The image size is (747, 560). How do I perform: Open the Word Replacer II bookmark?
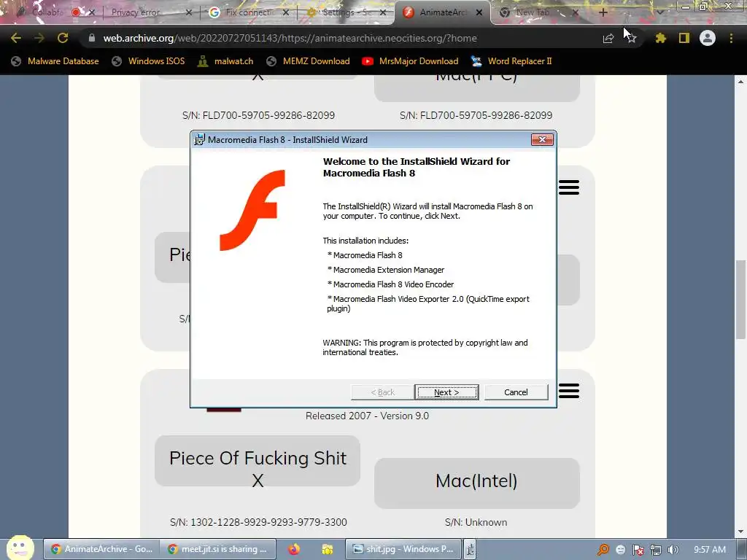(511, 61)
